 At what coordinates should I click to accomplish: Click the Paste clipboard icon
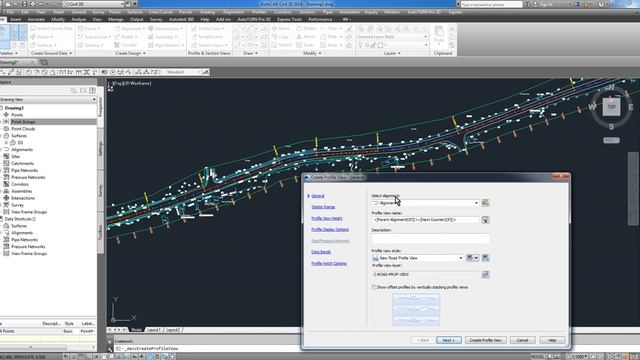(439, 35)
